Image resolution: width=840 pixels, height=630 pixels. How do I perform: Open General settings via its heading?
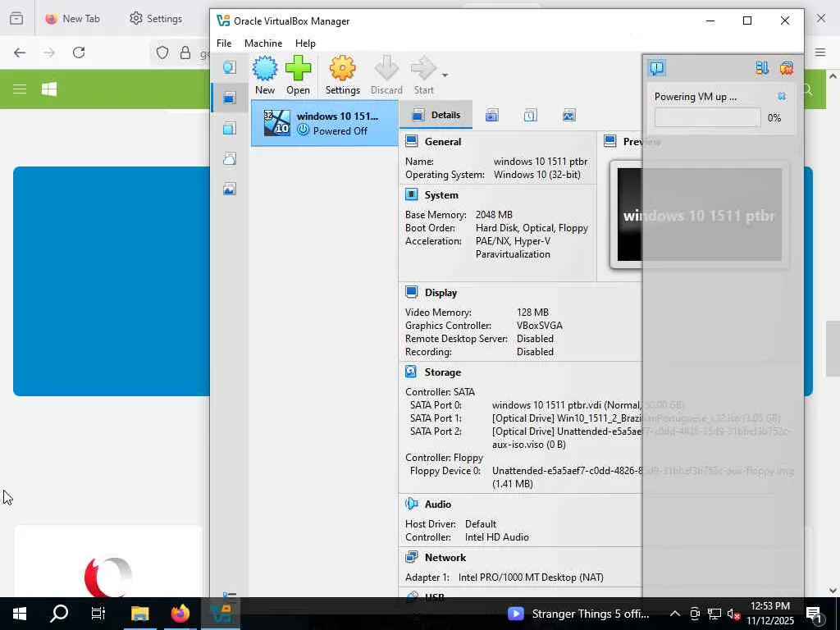tap(442, 141)
